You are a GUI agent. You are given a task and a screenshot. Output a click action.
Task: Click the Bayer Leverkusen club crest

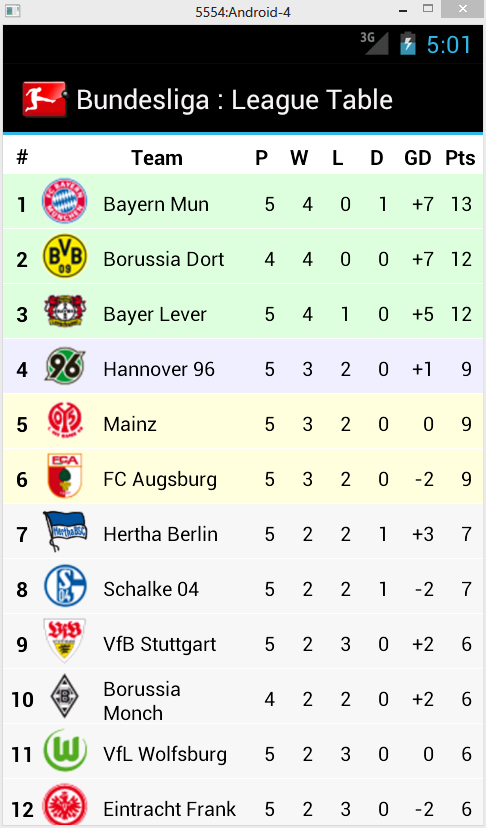click(x=64, y=311)
